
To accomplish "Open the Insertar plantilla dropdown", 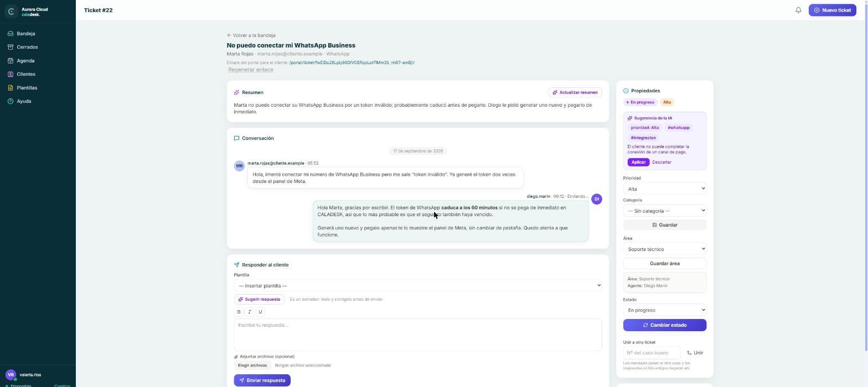I will tap(417, 286).
